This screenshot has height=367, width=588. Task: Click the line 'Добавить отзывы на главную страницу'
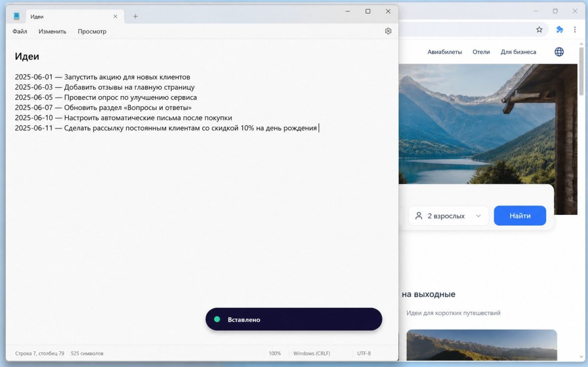(105, 87)
